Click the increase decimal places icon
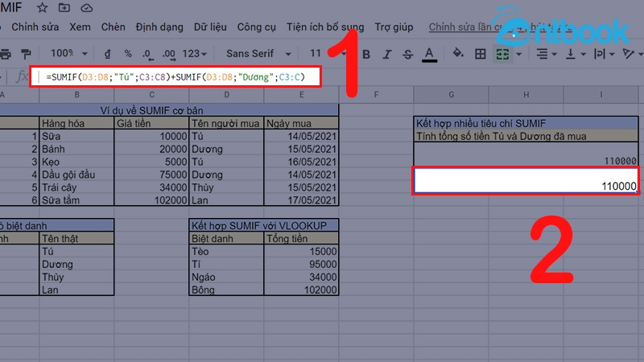The height and width of the screenshot is (362, 644). (x=169, y=54)
